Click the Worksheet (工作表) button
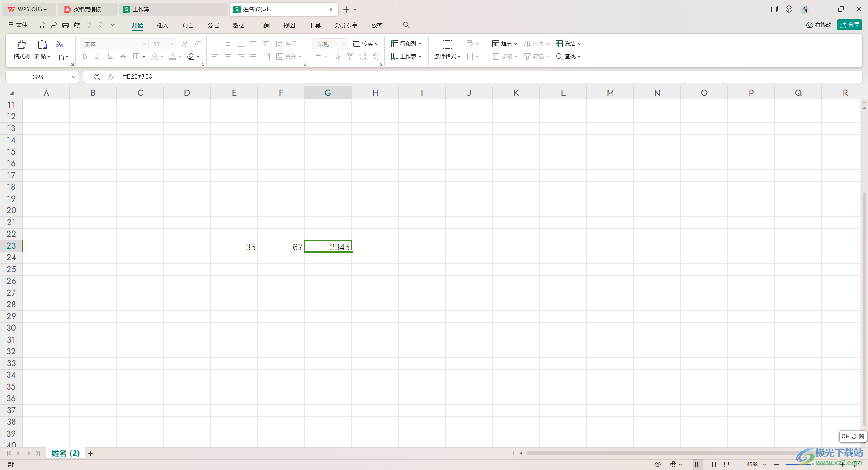868x470 pixels. [x=406, y=56]
